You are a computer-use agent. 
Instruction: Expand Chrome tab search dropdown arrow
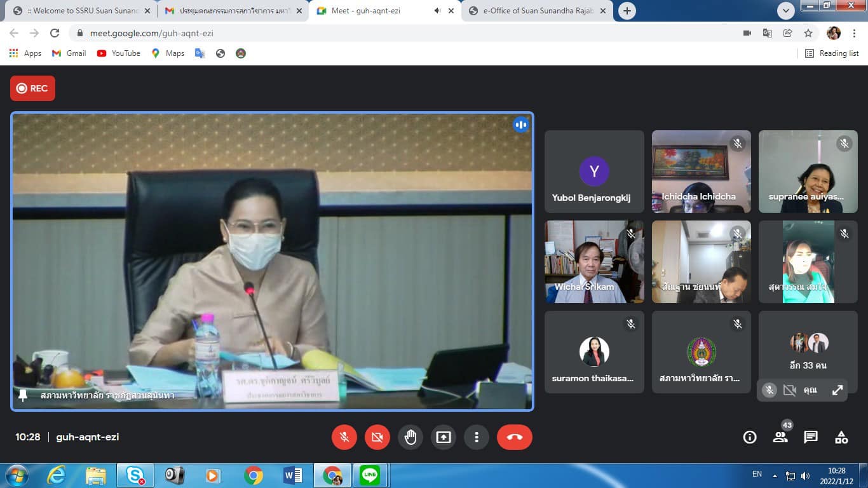click(786, 11)
